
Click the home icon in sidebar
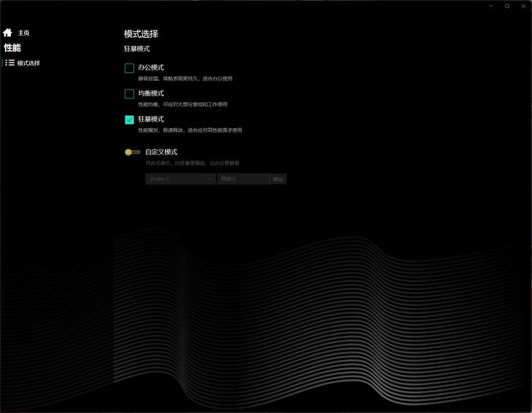click(x=7, y=33)
